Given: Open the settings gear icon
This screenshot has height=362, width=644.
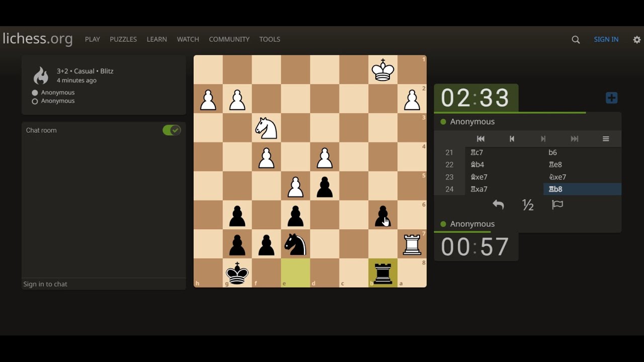Looking at the screenshot, I should coord(637,40).
